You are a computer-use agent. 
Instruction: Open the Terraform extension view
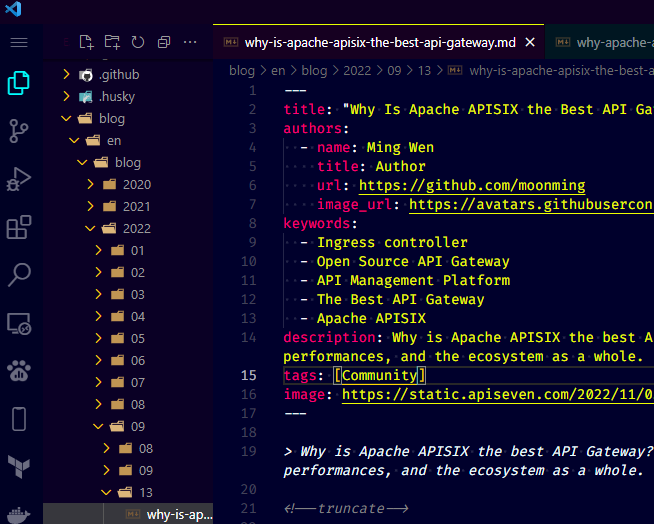tap(19, 466)
